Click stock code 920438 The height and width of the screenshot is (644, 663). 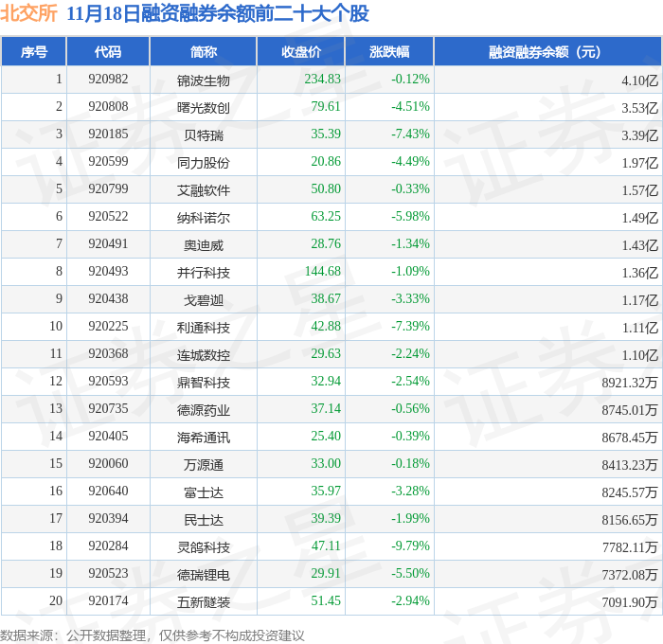108,299
